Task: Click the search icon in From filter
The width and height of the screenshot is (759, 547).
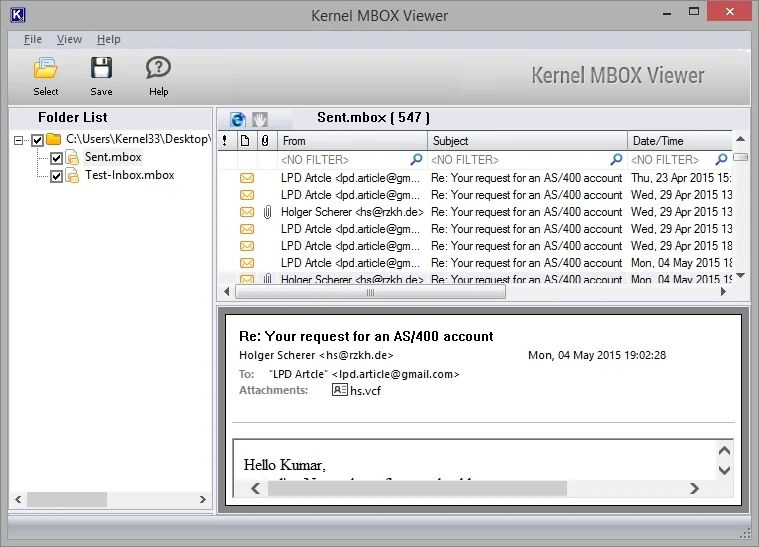Action: [x=416, y=159]
